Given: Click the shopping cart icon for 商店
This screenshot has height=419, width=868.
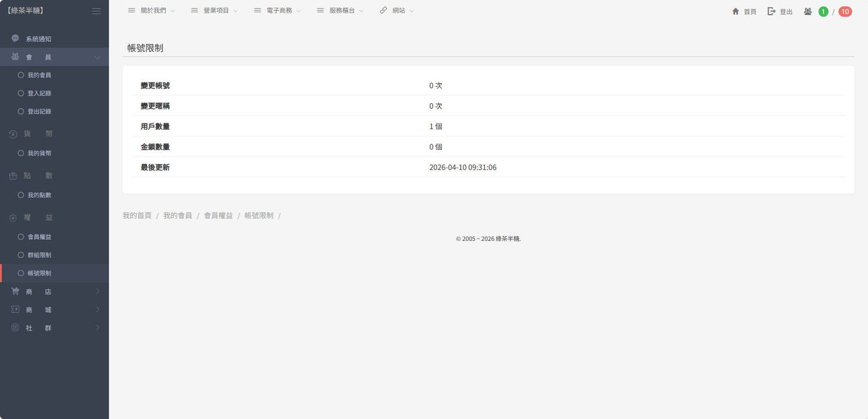Looking at the screenshot, I should point(15,291).
